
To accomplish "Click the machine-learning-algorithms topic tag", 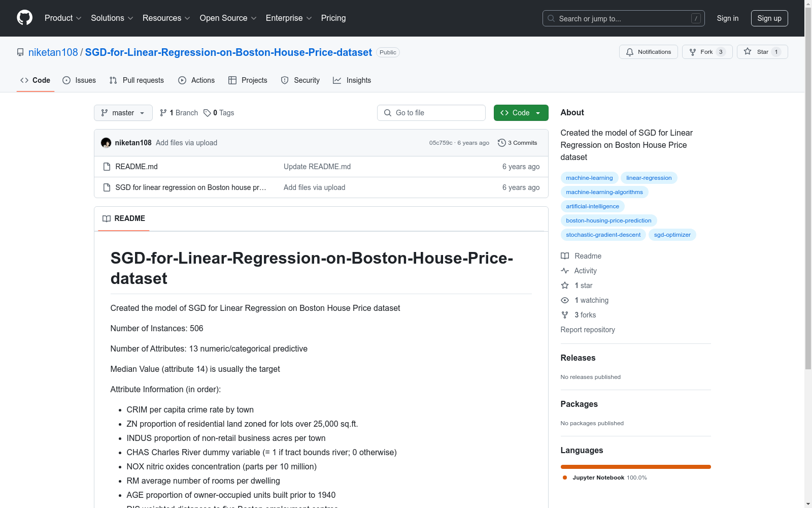I will pos(604,192).
